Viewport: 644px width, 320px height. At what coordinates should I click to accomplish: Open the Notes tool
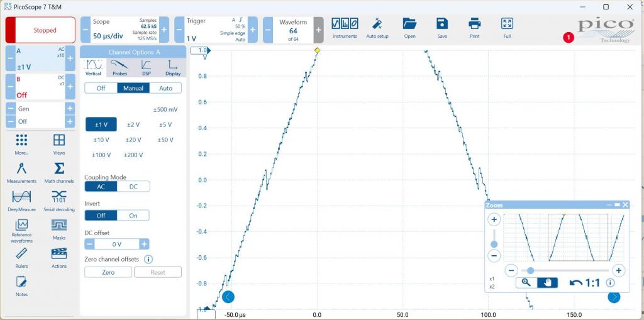[x=21, y=285]
